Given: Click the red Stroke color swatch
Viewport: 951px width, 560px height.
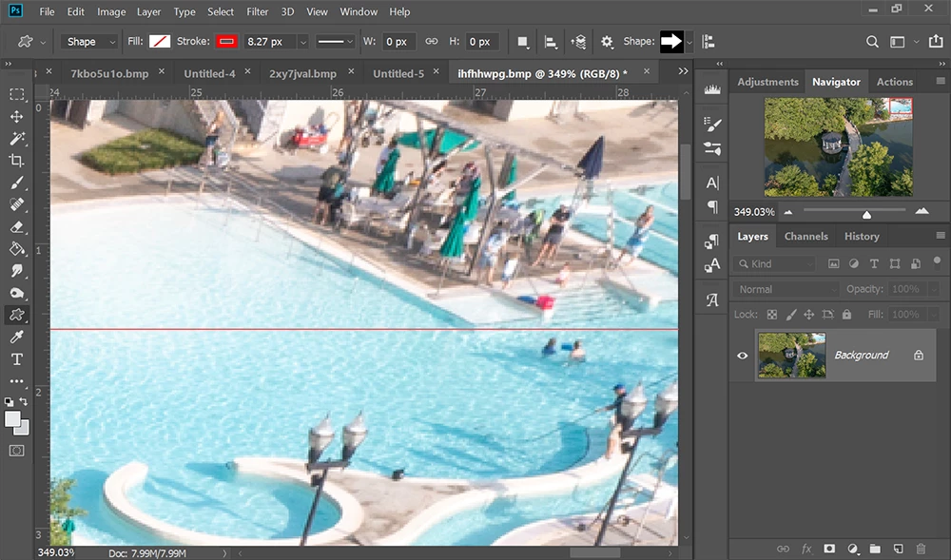Looking at the screenshot, I should coord(227,41).
